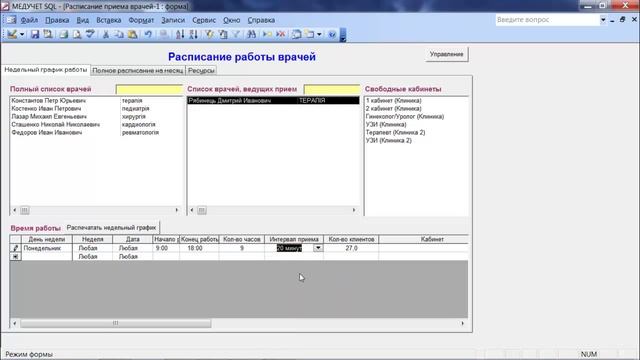Click the Paste toolbar icon

132,34
